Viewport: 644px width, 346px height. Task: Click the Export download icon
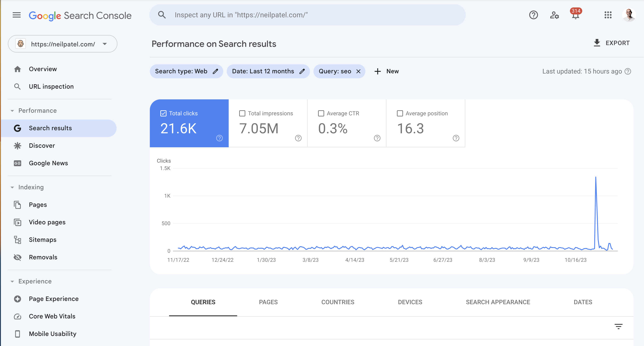tap(597, 43)
